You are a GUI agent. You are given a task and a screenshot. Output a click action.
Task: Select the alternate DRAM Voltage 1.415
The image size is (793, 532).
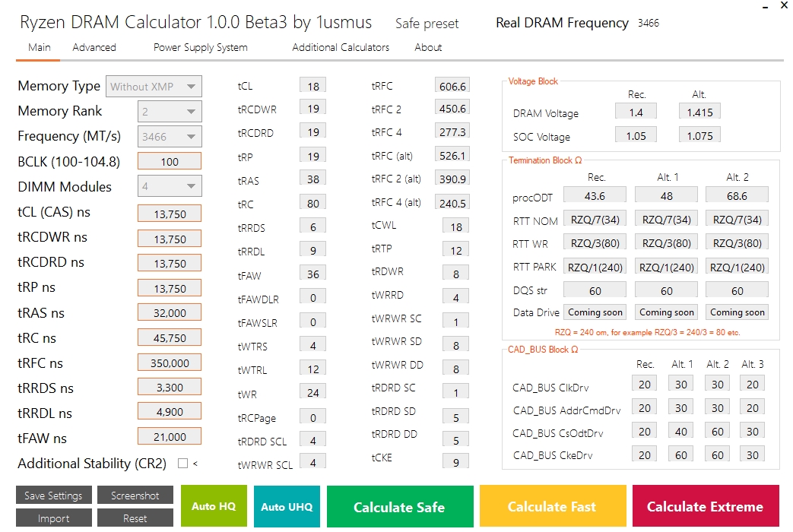[699, 112]
